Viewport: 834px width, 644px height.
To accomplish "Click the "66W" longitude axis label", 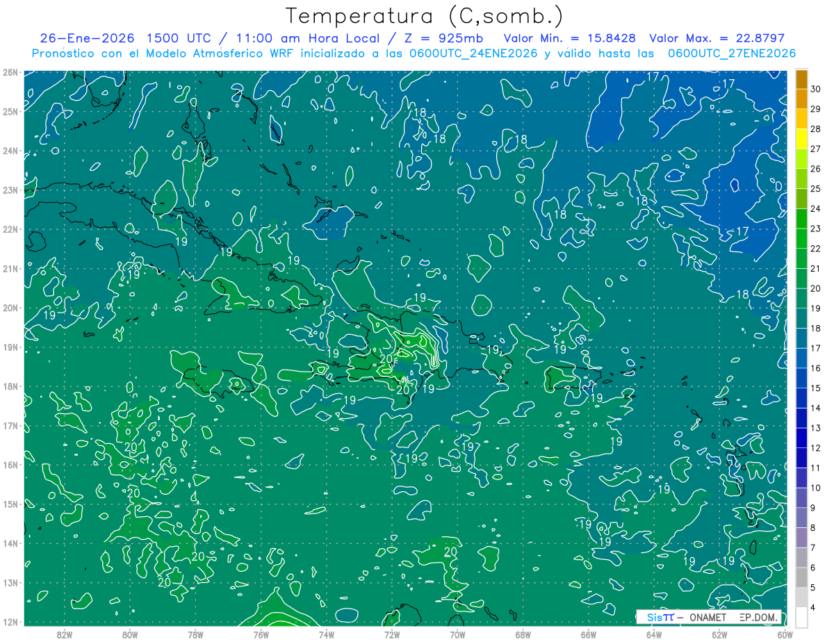I will [588, 634].
